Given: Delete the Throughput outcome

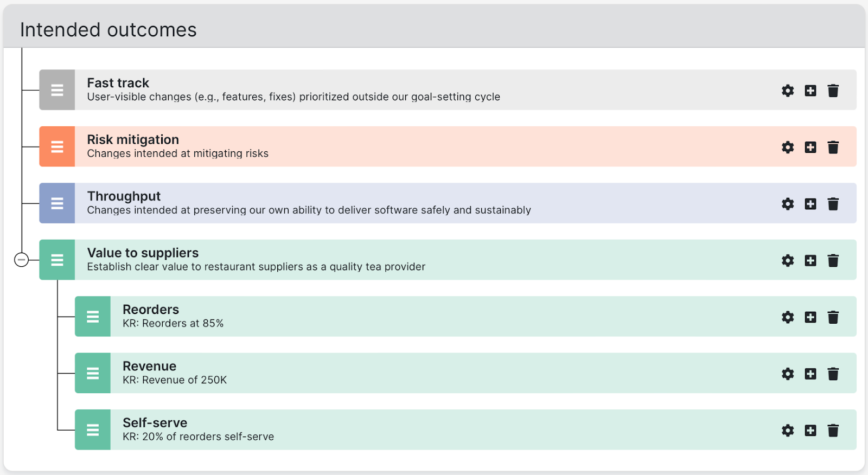Looking at the screenshot, I should pos(833,204).
